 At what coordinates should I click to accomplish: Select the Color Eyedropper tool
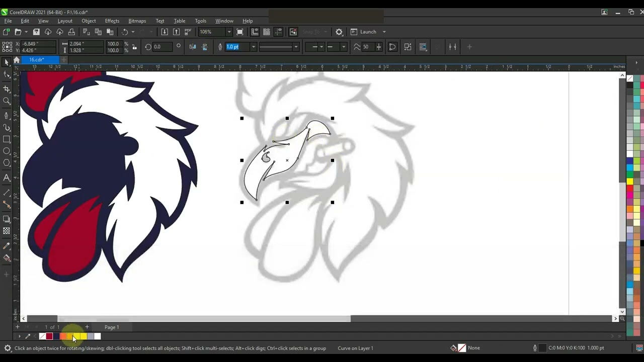pos(7,246)
